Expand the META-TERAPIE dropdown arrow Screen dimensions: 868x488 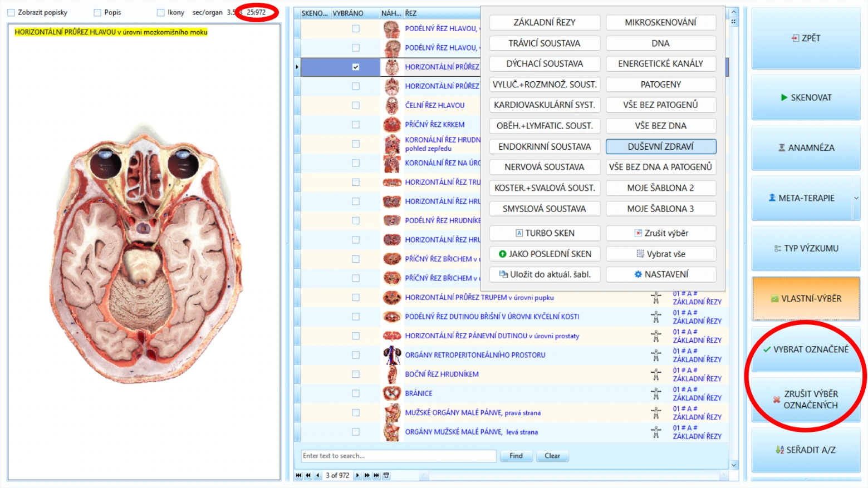pyautogui.click(x=856, y=198)
